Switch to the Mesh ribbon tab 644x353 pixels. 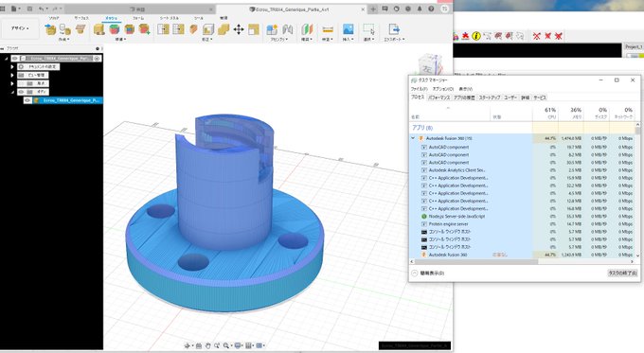pos(112,18)
